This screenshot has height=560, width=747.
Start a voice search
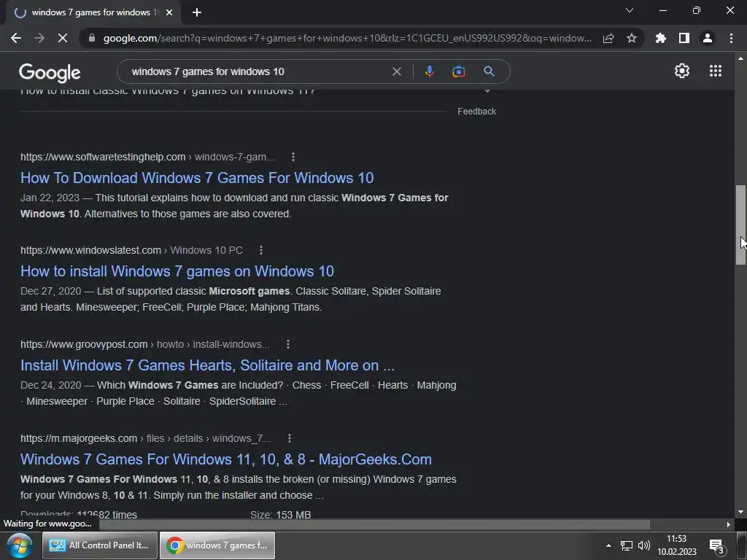point(429,71)
